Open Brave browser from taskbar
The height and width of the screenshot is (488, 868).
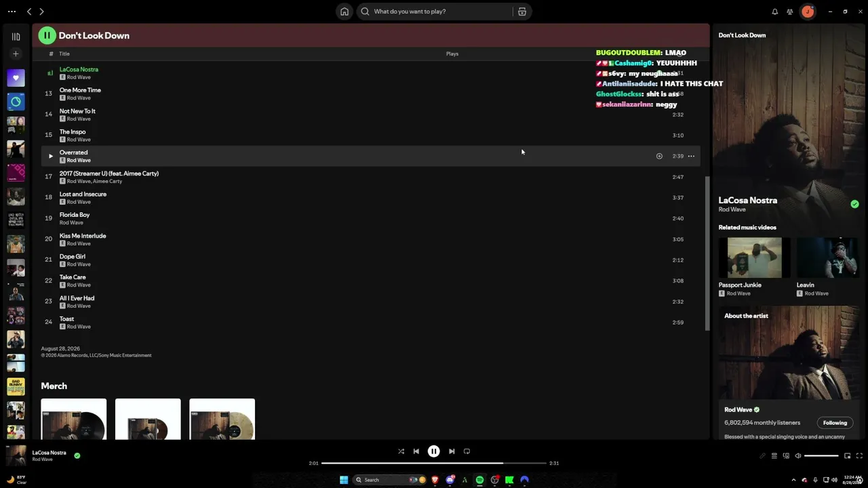pyautogui.click(x=435, y=480)
